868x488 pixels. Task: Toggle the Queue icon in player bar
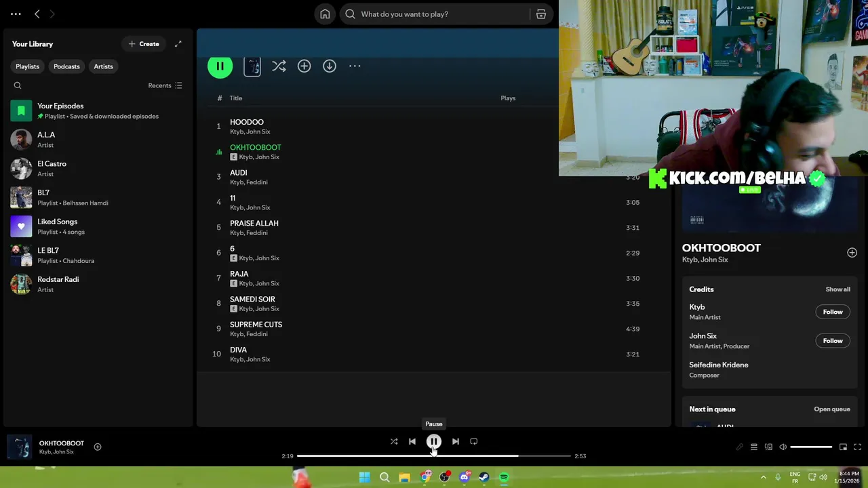[x=753, y=447]
